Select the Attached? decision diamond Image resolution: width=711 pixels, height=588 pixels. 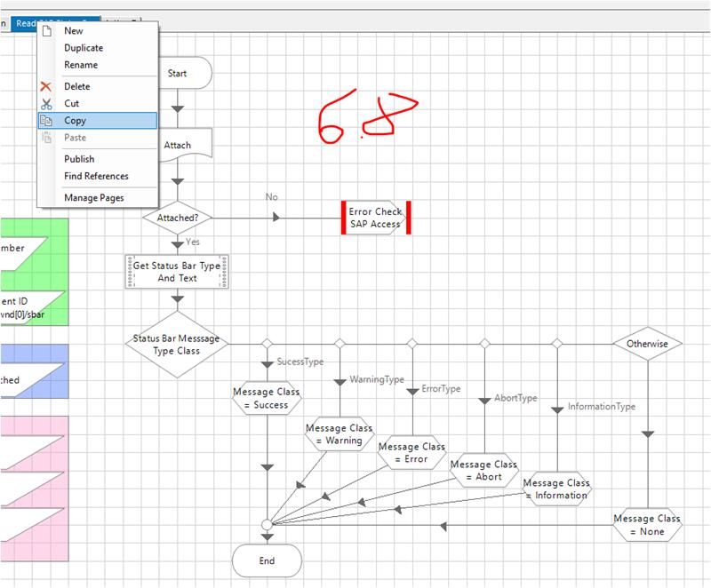[x=177, y=218]
